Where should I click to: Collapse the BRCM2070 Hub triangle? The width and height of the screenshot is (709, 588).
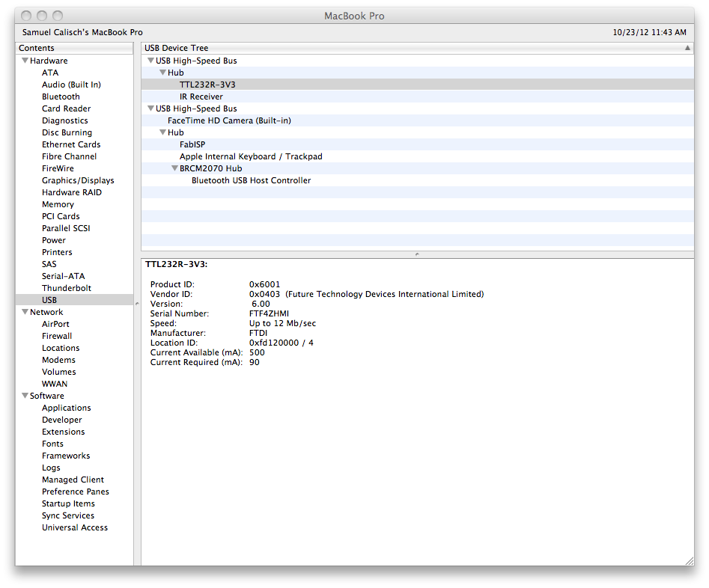(174, 168)
